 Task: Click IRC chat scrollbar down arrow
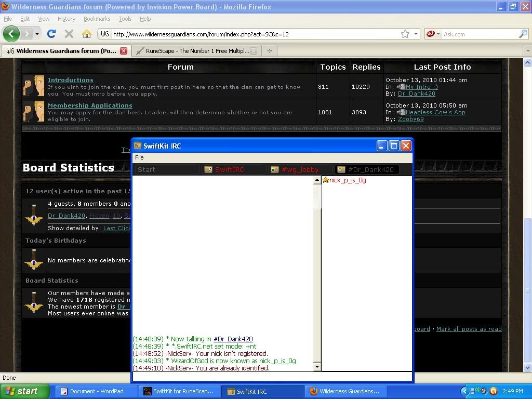tap(317, 367)
